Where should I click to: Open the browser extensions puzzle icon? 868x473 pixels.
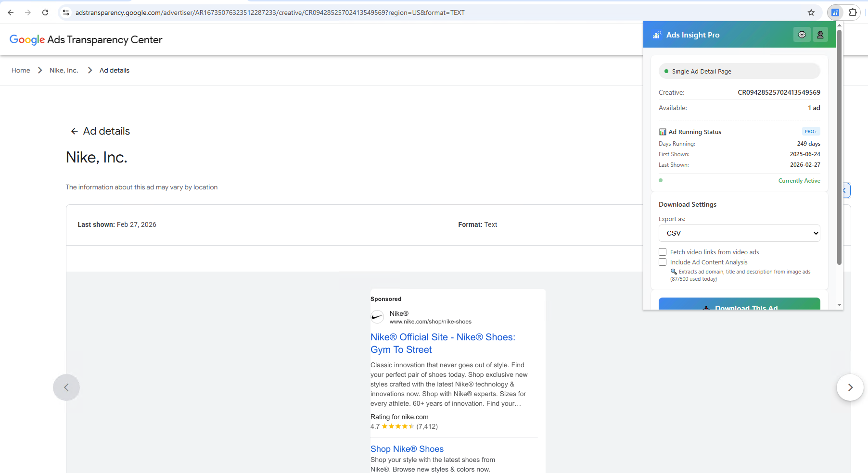[853, 12]
